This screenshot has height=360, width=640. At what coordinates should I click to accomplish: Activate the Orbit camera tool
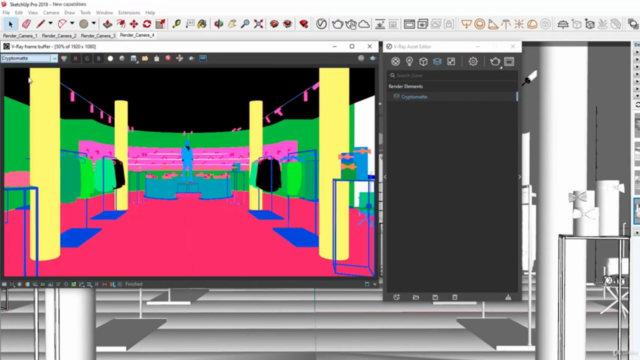pos(219,24)
